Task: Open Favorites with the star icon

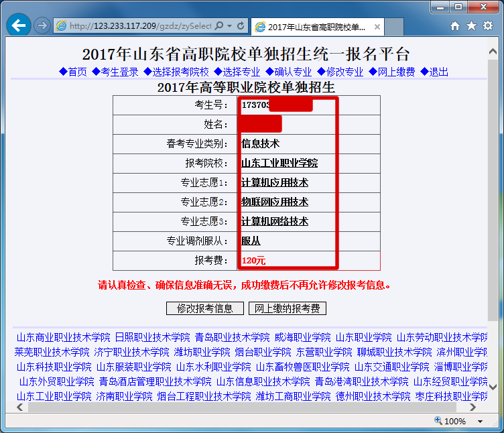Action: coord(471,25)
